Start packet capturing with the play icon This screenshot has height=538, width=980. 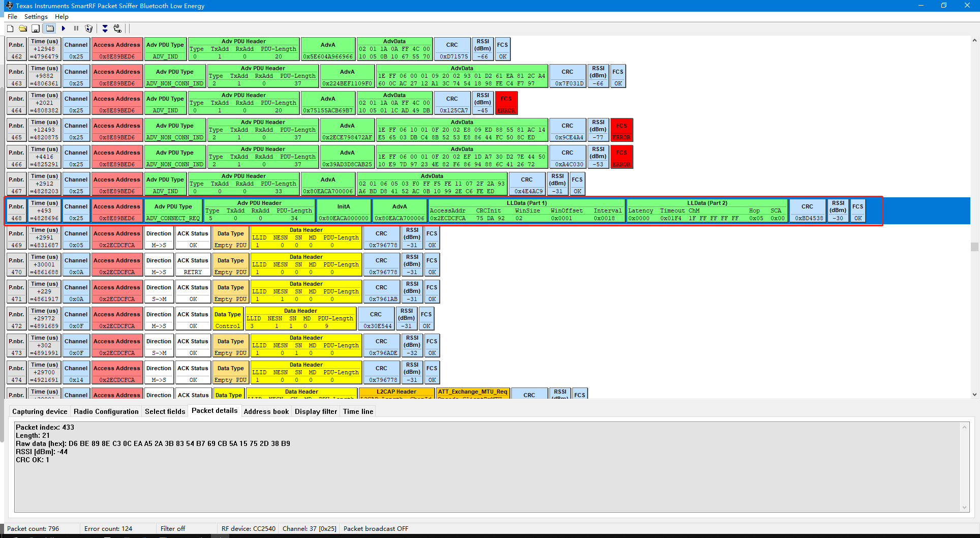63,28
